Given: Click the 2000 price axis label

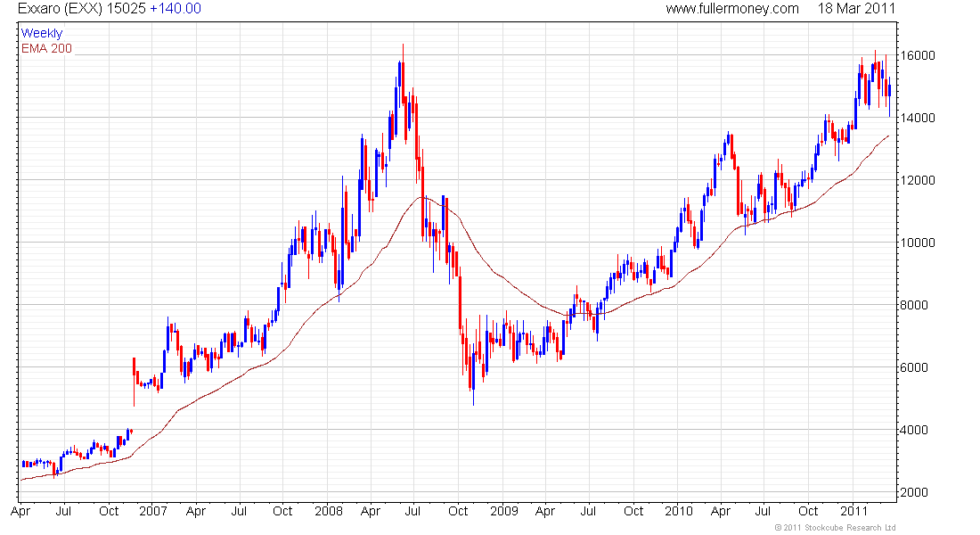Looking at the screenshot, I should click(x=914, y=492).
